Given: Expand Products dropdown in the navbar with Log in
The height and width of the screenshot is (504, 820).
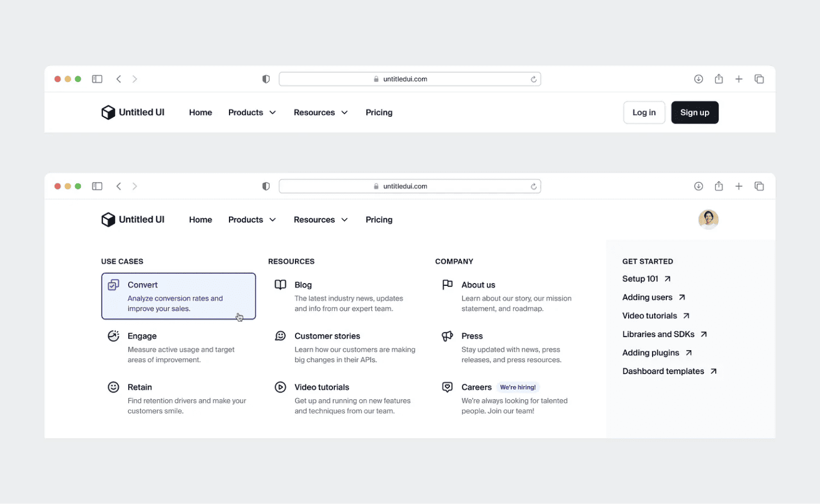Looking at the screenshot, I should pyautogui.click(x=252, y=113).
